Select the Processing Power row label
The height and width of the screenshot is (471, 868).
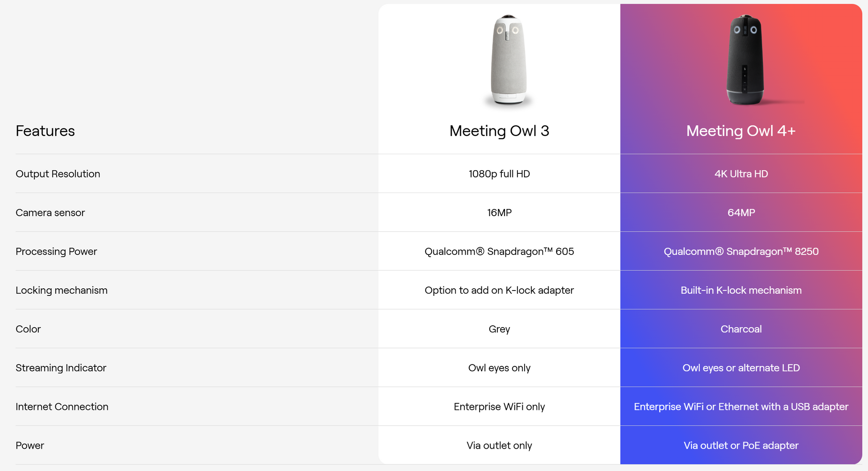click(56, 251)
